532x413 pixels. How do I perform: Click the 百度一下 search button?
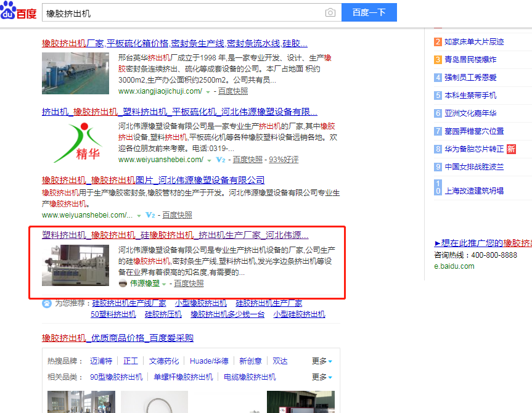click(x=369, y=12)
